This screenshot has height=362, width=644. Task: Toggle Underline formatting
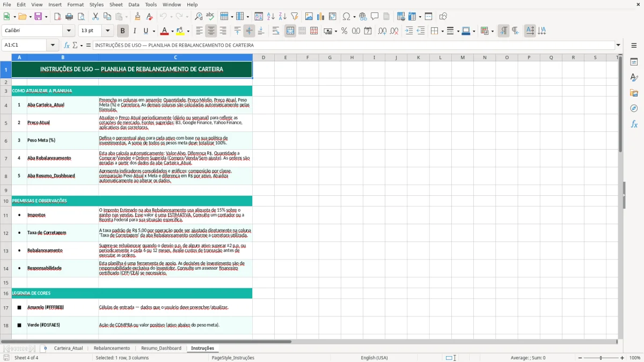(145, 31)
